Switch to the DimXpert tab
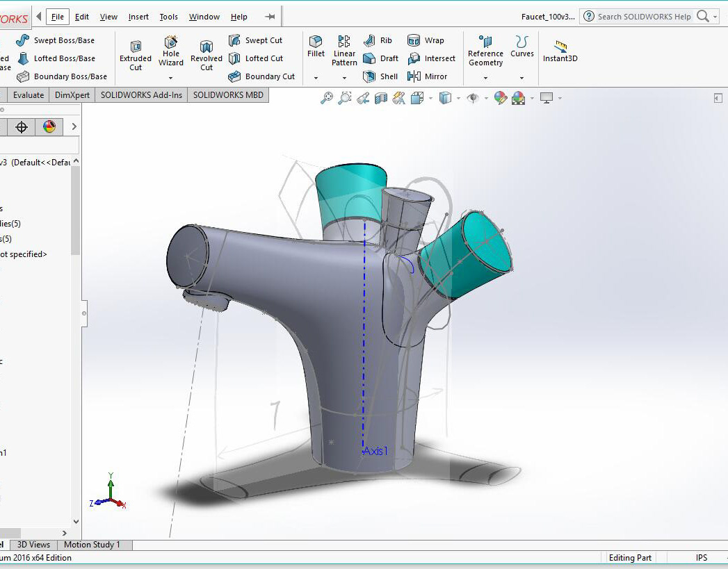 pos(72,95)
